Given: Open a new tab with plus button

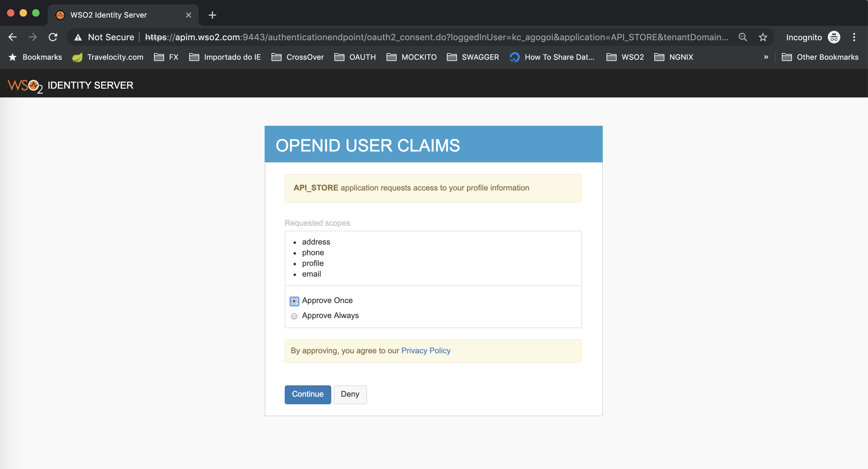Looking at the screenshot, I should pyautogui.click(x=212, y=15).
